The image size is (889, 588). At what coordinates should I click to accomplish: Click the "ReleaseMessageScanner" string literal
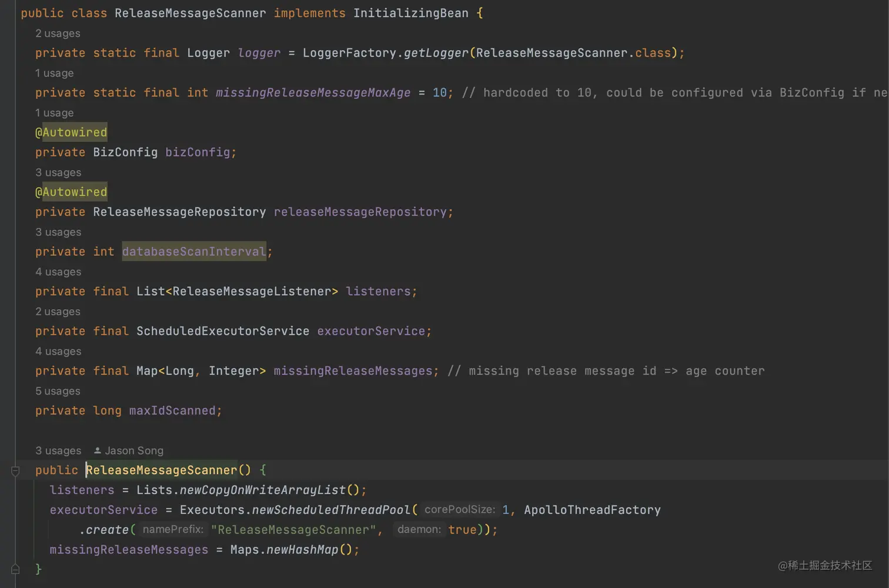(x=293, y=530)
